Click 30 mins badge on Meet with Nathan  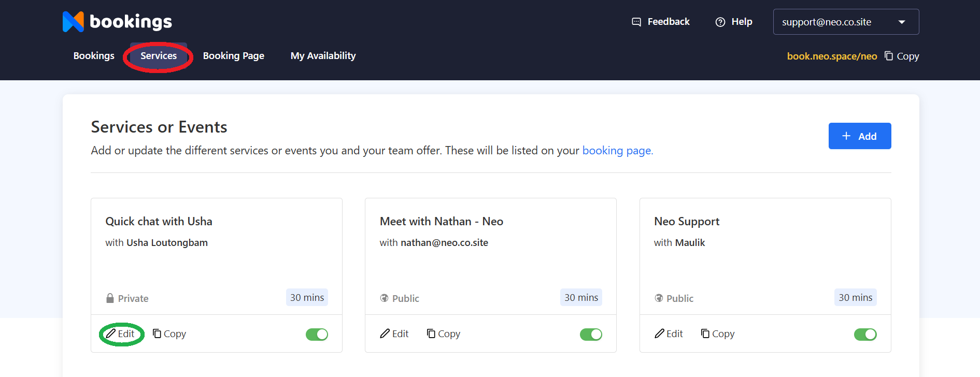tap(581, 297)
